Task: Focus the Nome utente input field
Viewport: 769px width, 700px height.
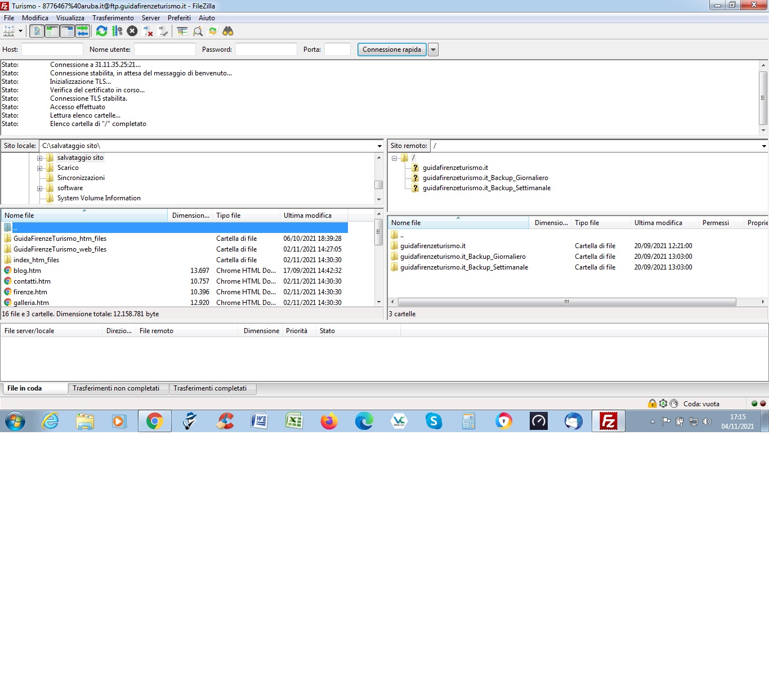Action: (165, 50)
